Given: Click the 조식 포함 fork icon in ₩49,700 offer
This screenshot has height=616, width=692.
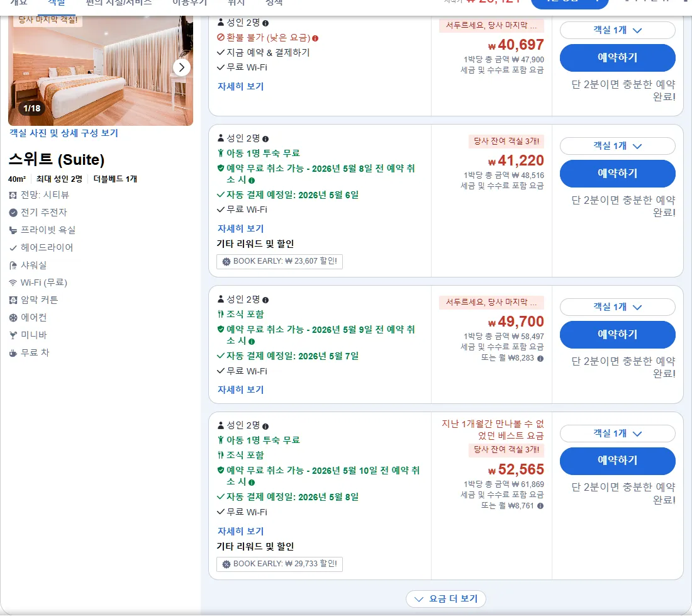Looking at the screenshot, I should [221, 314].
